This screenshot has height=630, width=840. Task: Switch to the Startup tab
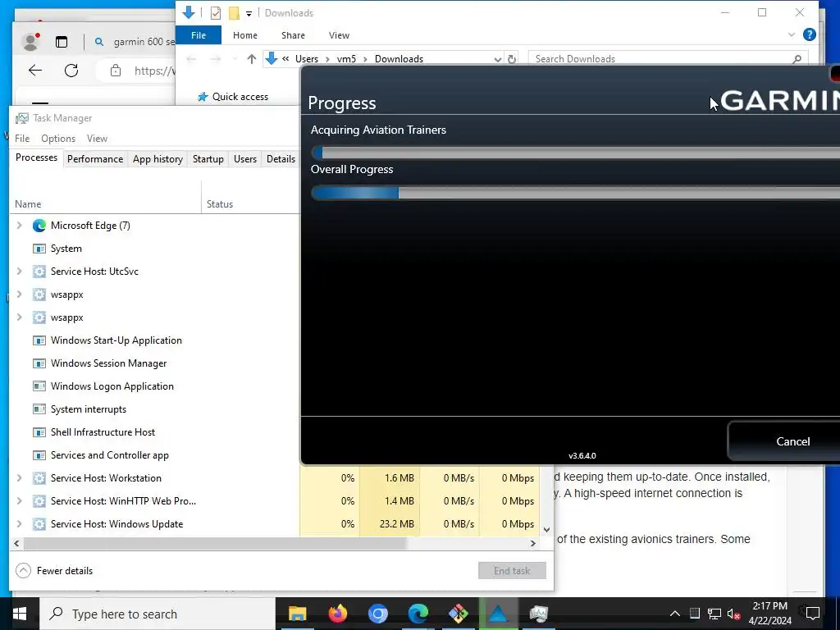pyautogui.click(x=208, y=159)
